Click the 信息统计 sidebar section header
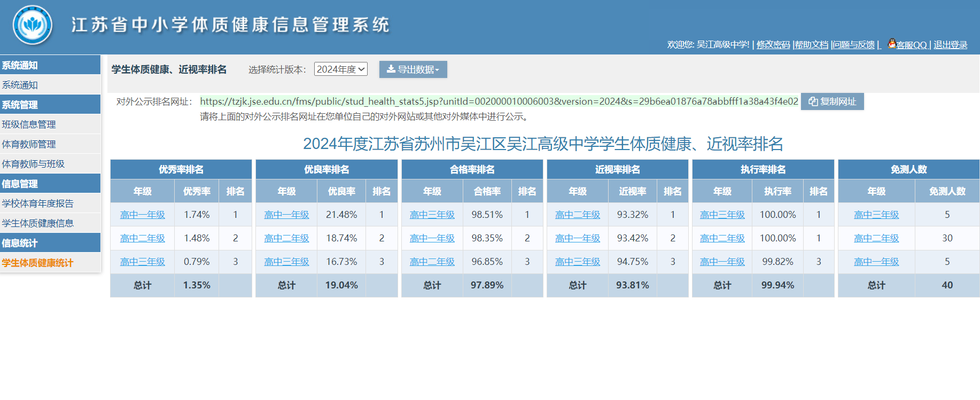The width and height of the screenshot is (980, 400). tap(50, 243)
